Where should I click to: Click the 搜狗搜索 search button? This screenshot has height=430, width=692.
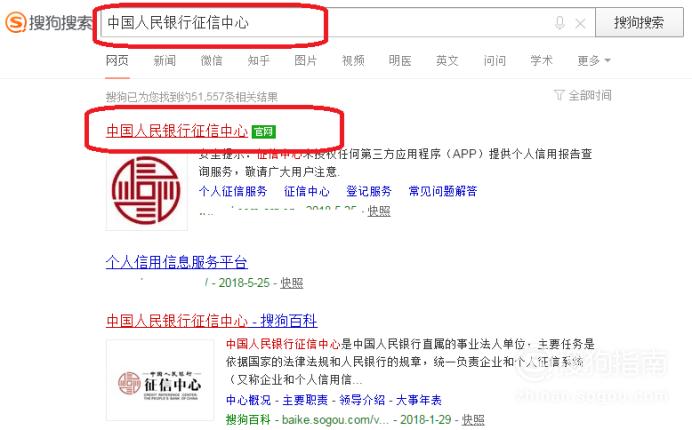pyautogui.click(x=639, y=22)
